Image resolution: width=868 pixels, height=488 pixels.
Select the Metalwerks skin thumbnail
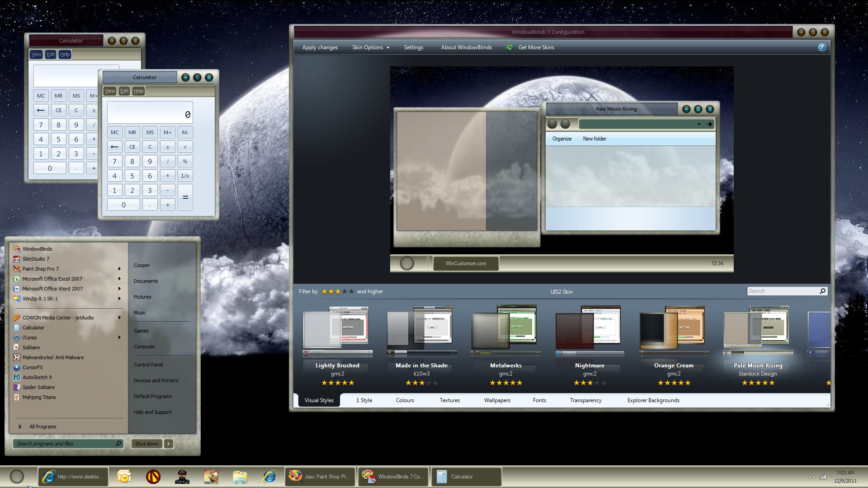tap(505, 331)
